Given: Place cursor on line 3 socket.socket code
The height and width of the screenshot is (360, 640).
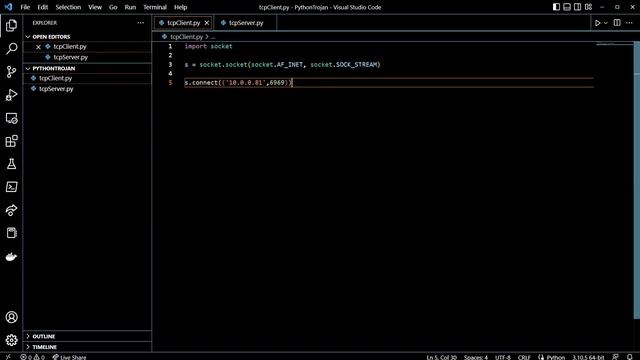Looking at the screenshot, I should [x=282, y=64].
